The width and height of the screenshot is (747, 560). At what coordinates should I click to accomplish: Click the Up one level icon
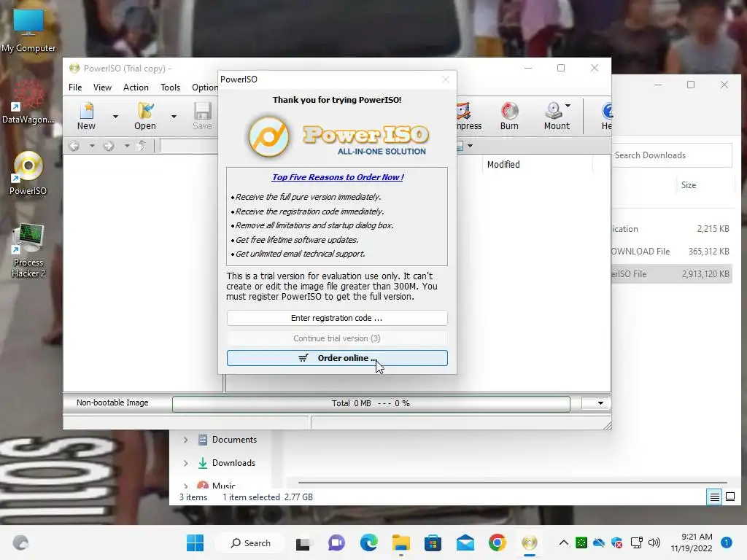tap(142, 146)
